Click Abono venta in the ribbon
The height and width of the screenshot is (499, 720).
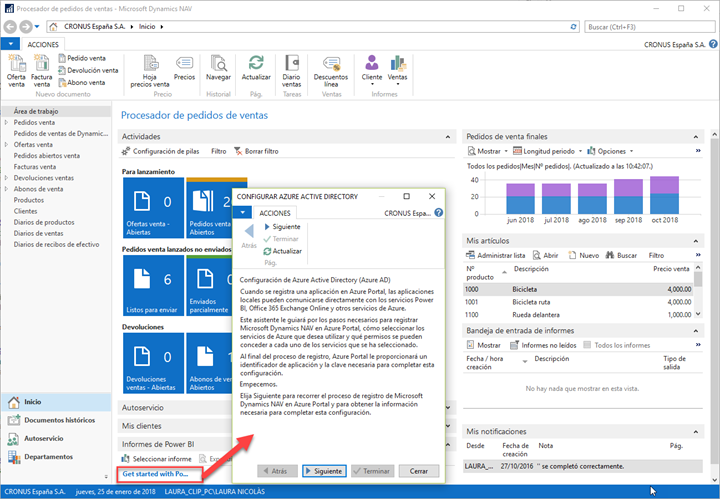82,83
